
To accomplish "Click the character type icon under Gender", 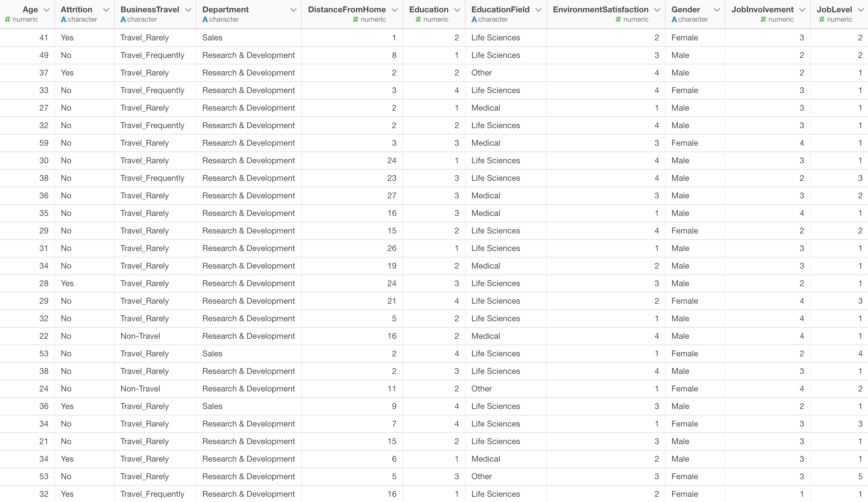I will pos(674,19).
